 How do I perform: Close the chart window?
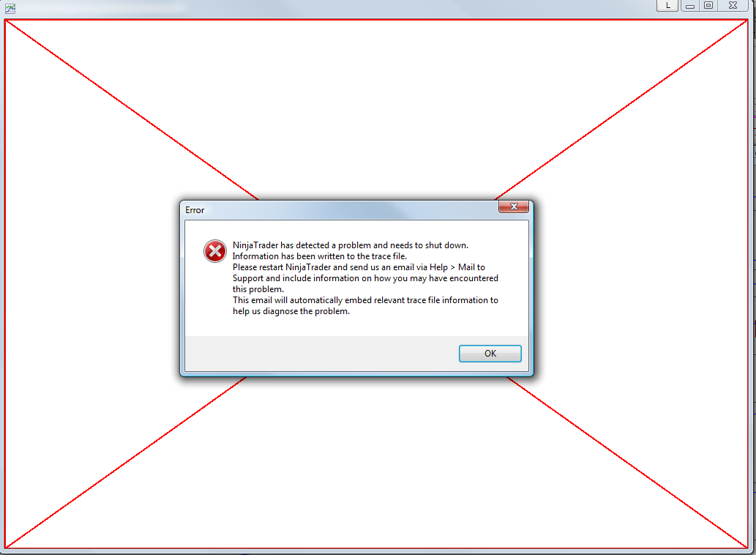(x=733, y=5)
